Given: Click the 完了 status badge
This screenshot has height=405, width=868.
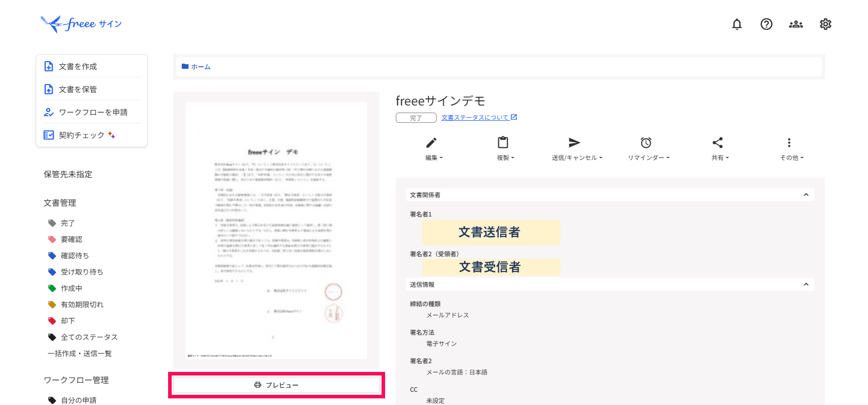Looking at the screenshot, I should [x=416, y=118].
